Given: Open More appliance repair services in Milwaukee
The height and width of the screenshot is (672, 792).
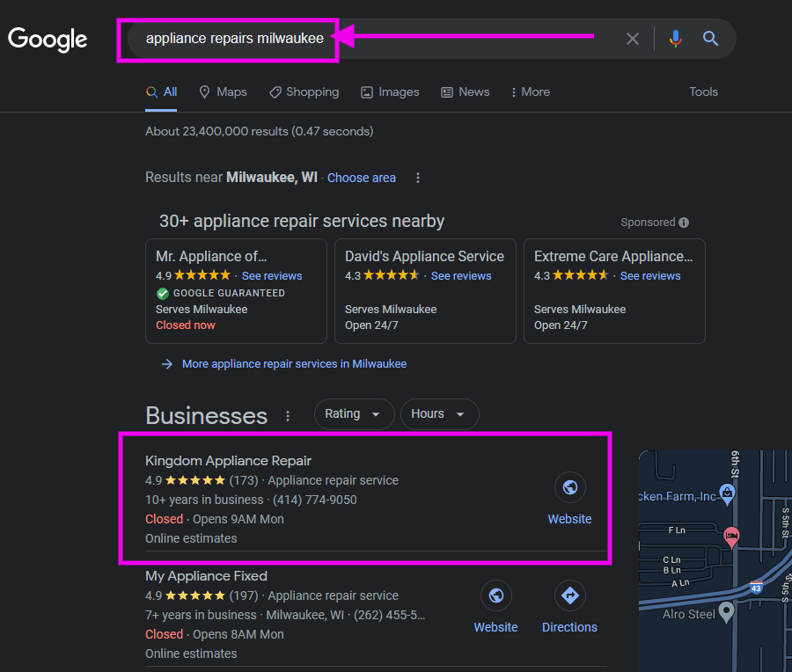Looking at the screenshot, I should pos(294,364).
